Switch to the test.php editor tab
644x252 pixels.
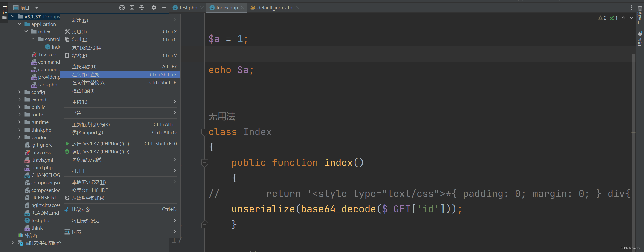(x=188, y=8)
